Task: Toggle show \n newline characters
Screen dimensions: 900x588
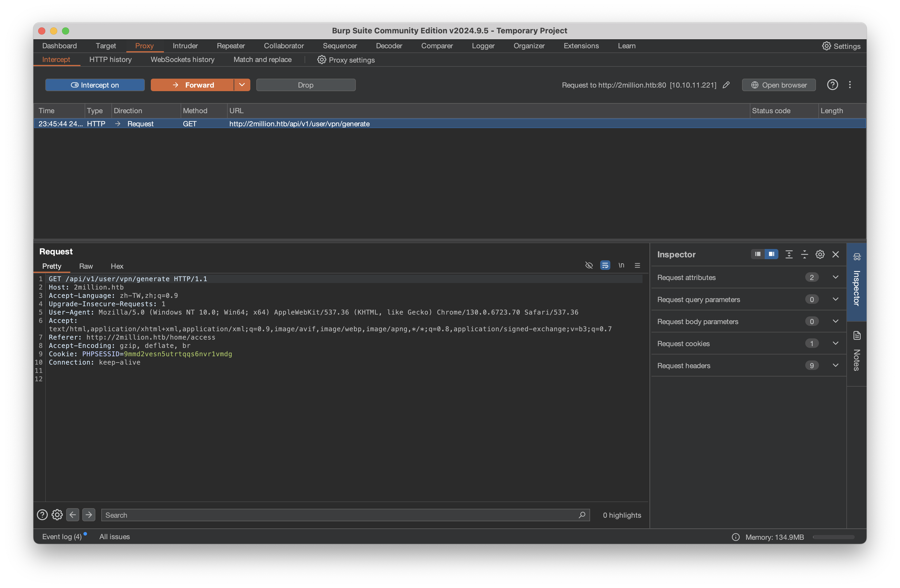Action: point(621,265)
